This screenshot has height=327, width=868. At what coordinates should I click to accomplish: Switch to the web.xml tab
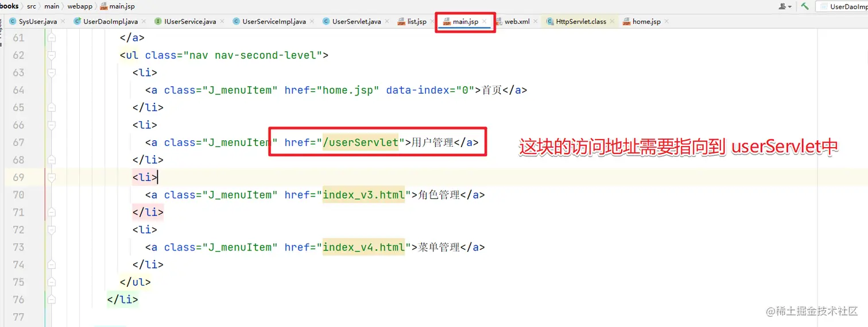coord(517,21)
